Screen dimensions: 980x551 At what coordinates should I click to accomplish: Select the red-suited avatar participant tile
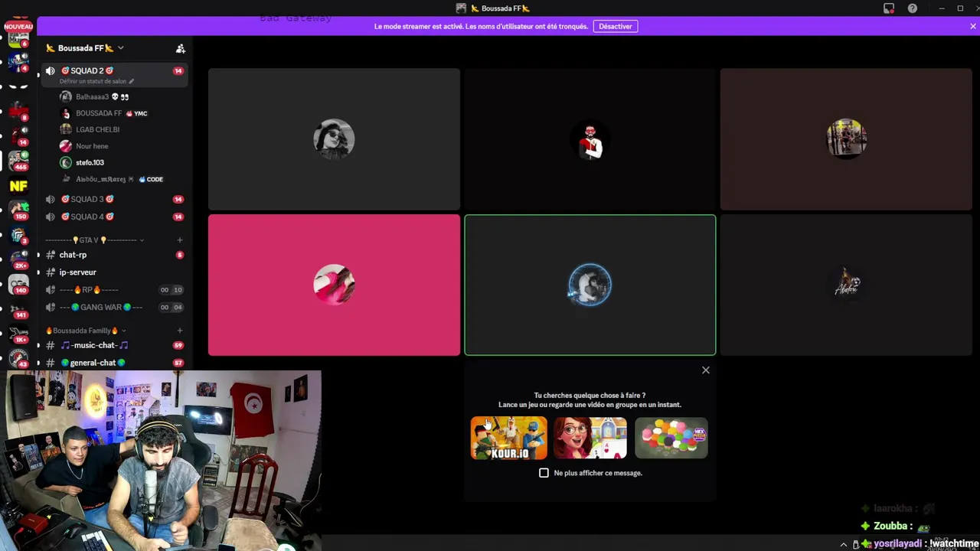click(590, 139)
